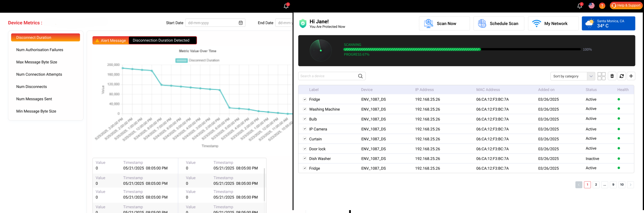Click the Scan Now button
This screenshot has height=213, width=644.
pyautogui.click(x=444, y=24)
